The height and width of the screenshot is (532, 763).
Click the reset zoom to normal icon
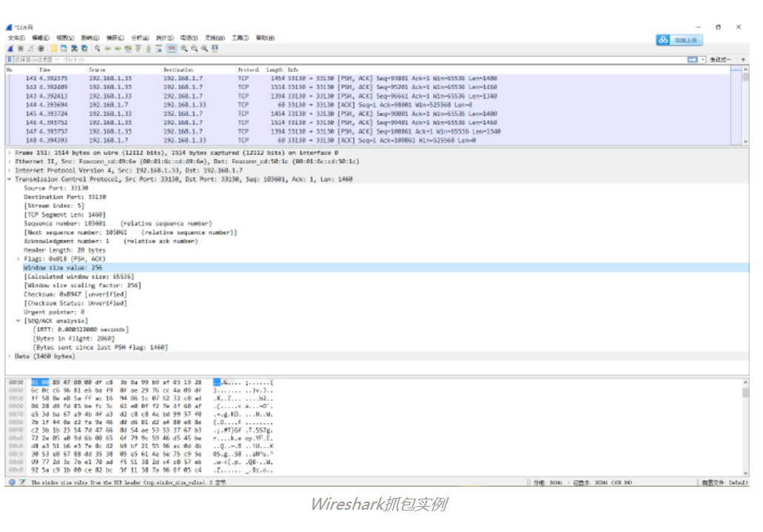point(205,49)
